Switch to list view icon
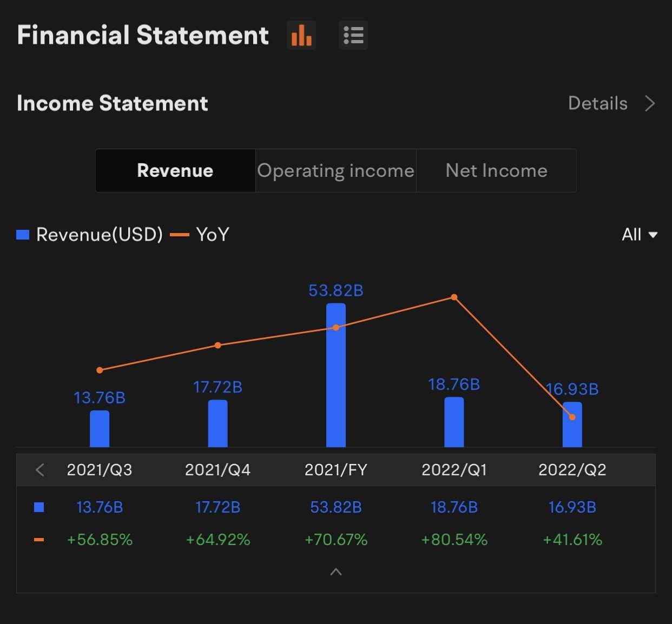Screen dimensions: 672x624 click(x=353, y=35)
